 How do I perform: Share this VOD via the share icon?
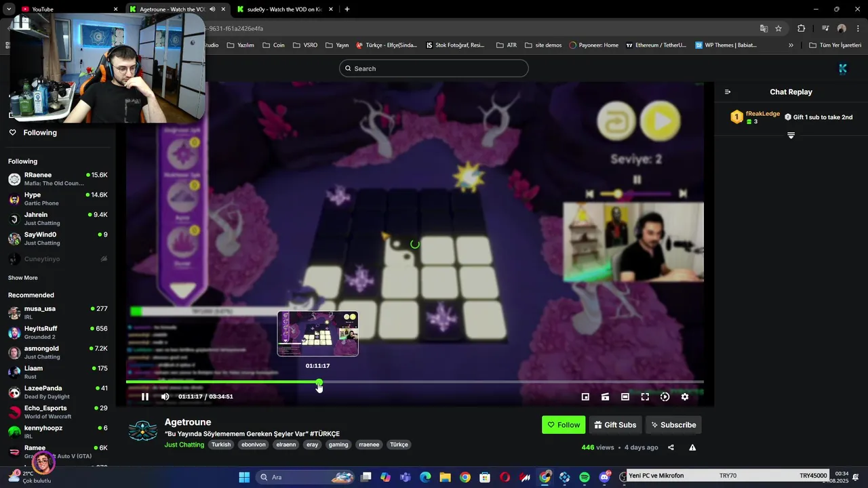pos(671,447)
